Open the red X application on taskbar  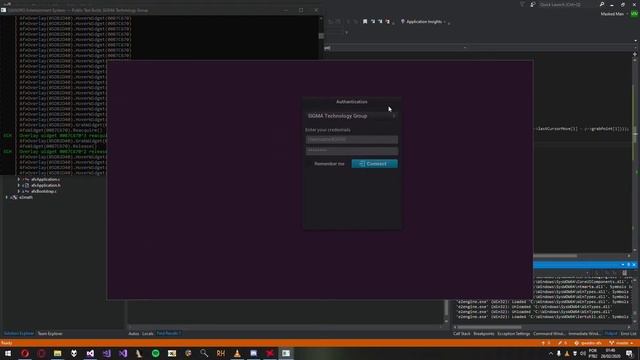tap(270, 353)
